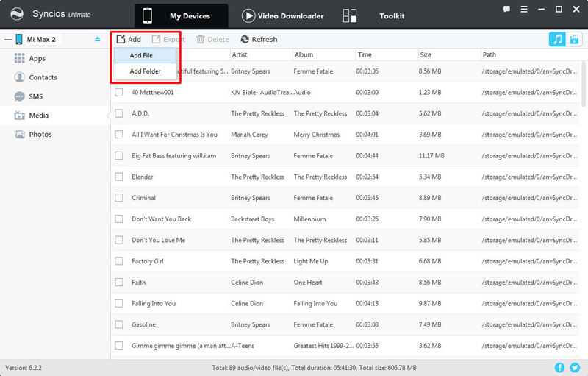Viewport: 588px width, 376px height.
Task: Click the Syncios logo icon
Action: [x=17, y=14]
